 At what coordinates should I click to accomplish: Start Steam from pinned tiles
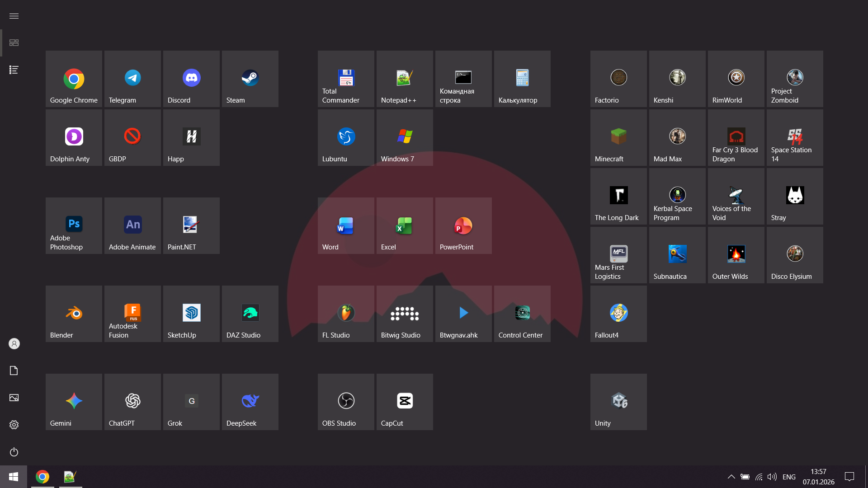point(250,79)
